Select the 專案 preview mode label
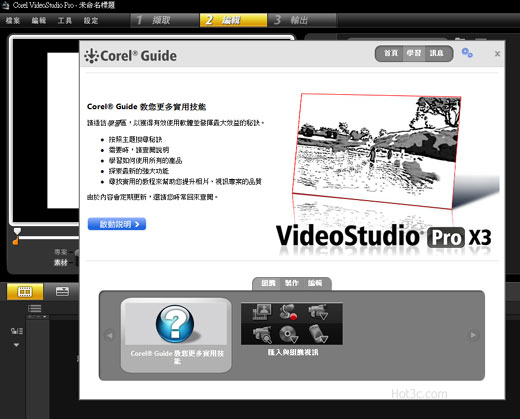 61,252
